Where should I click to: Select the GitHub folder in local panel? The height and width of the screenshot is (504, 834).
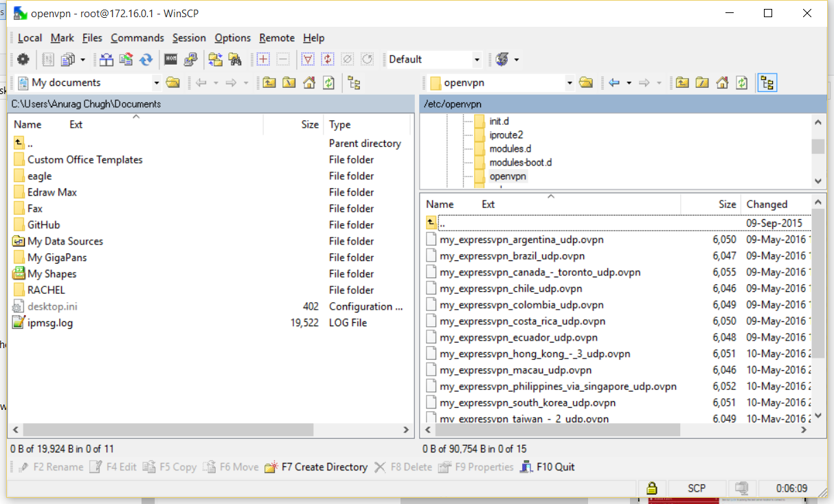point(44,225)
